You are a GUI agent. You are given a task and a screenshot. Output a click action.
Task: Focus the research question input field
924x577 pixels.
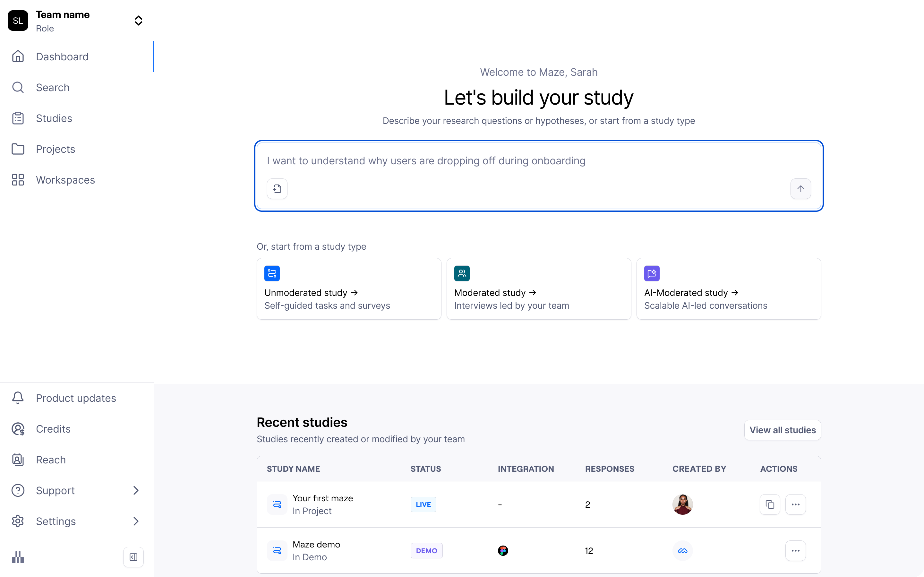point(539,176)
